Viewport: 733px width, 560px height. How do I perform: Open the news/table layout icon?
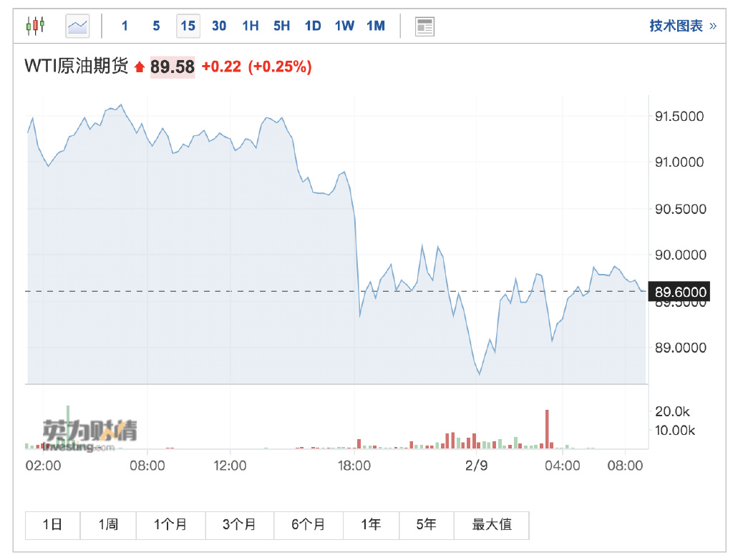coord(424,26)
